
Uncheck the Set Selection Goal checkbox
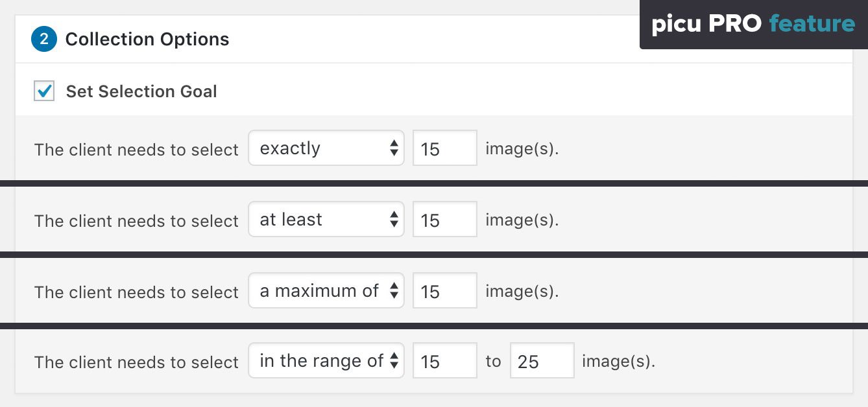pyautogui.click(x=44, y=91)
